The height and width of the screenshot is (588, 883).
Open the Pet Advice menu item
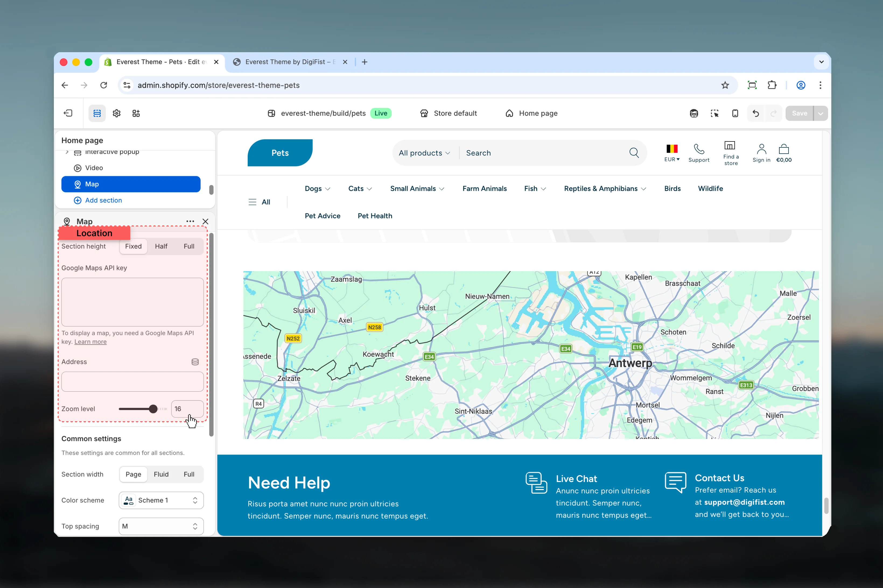point(322,216)
